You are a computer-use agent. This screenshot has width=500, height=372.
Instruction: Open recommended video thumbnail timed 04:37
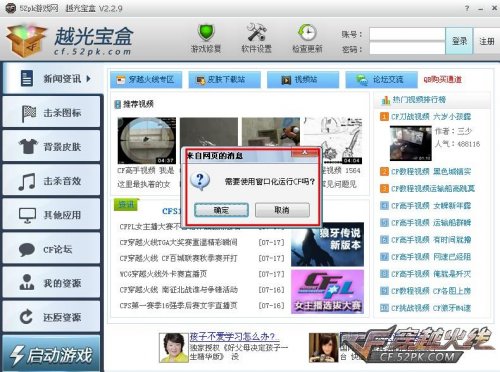[x=147, y=140]
